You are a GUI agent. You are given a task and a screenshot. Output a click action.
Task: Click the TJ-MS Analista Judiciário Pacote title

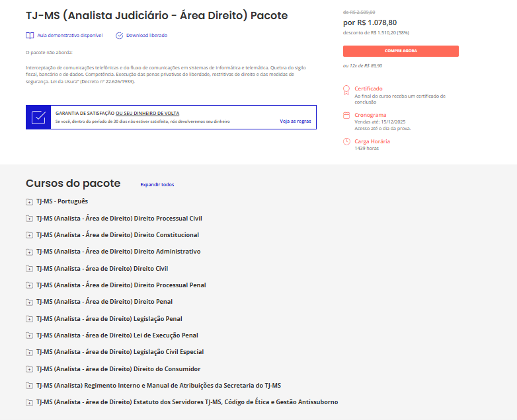[157, 15]
